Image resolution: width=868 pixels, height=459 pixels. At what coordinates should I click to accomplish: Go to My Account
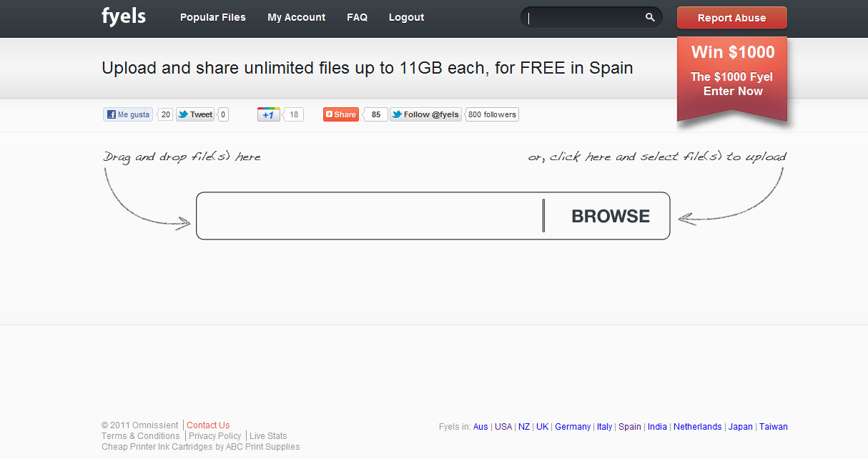pyautogui.click(x=296, y=17)
